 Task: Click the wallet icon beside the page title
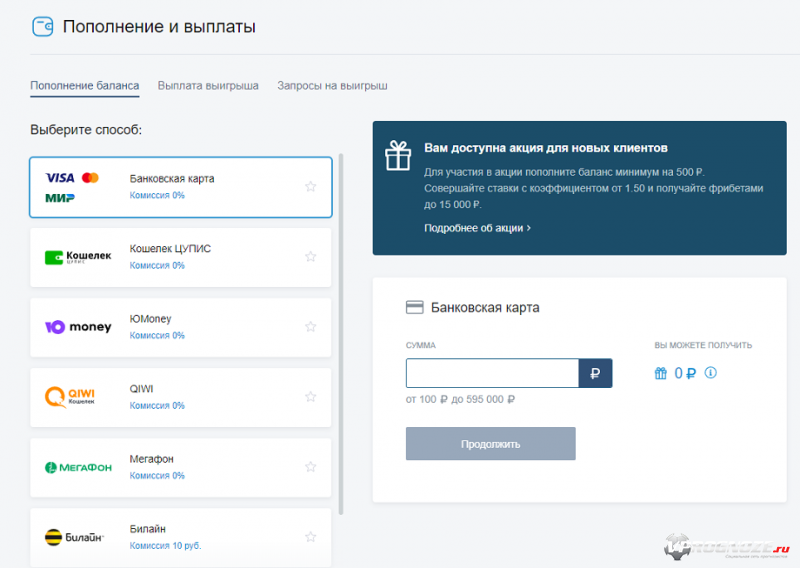(x=43, y=27)
